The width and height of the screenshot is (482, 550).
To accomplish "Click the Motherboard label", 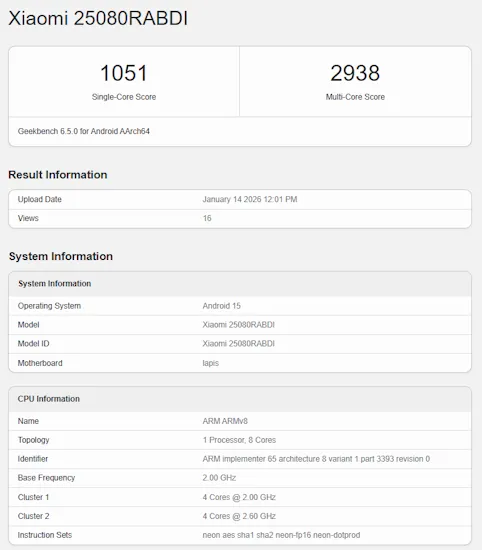I will click(x=40, y=363).
